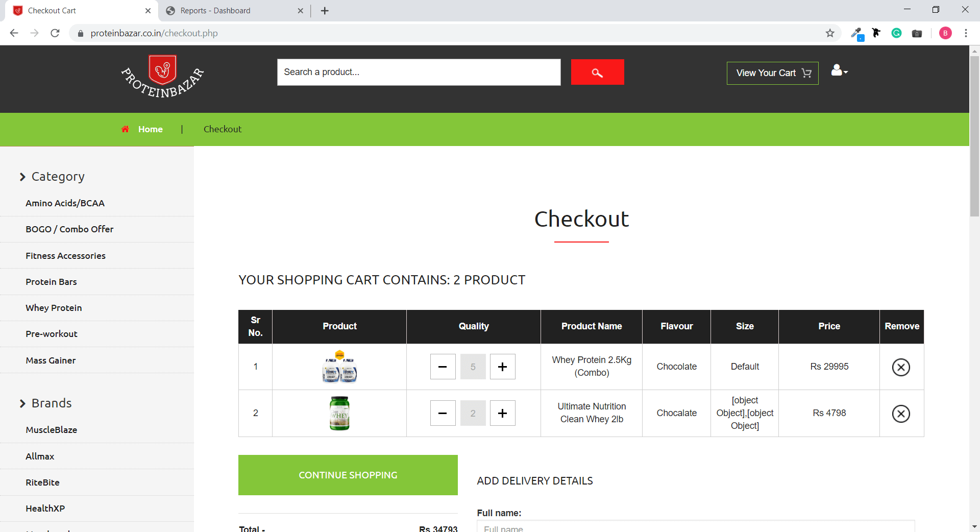Open the Chrome three-dot menu

click(966, 33)
